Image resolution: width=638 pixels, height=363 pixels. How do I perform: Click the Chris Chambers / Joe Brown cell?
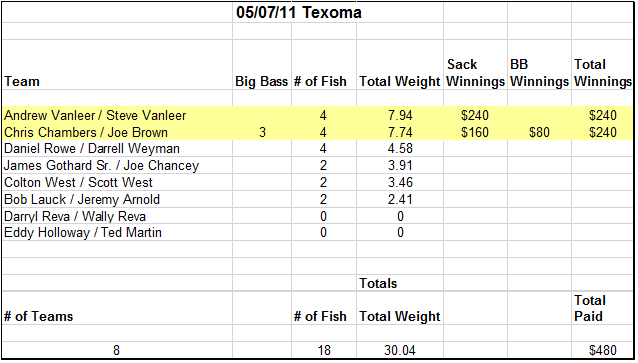coord(117,132)
